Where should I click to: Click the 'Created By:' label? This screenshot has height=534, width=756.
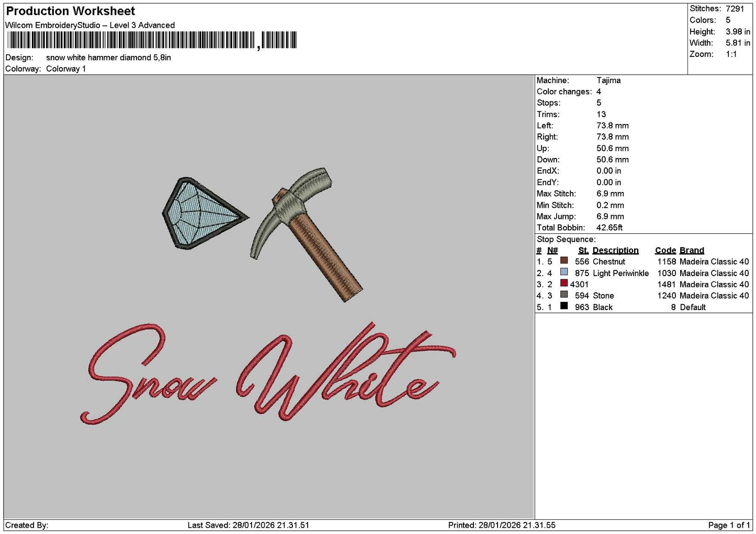[x=27, y=525]
